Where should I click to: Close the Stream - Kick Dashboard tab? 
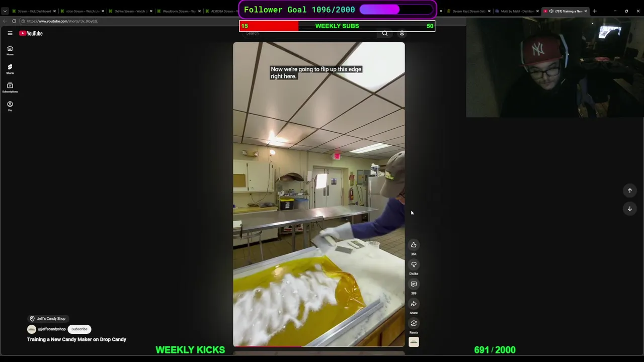click(x=54, y=11)
